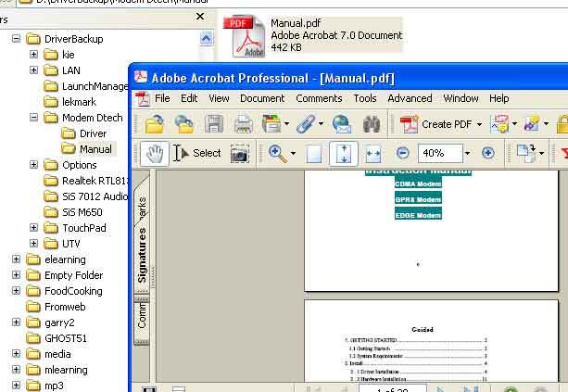This screenshot has width=568, height=392.
Task: Open the Advanced menu
Action: (x=410, y=98)
